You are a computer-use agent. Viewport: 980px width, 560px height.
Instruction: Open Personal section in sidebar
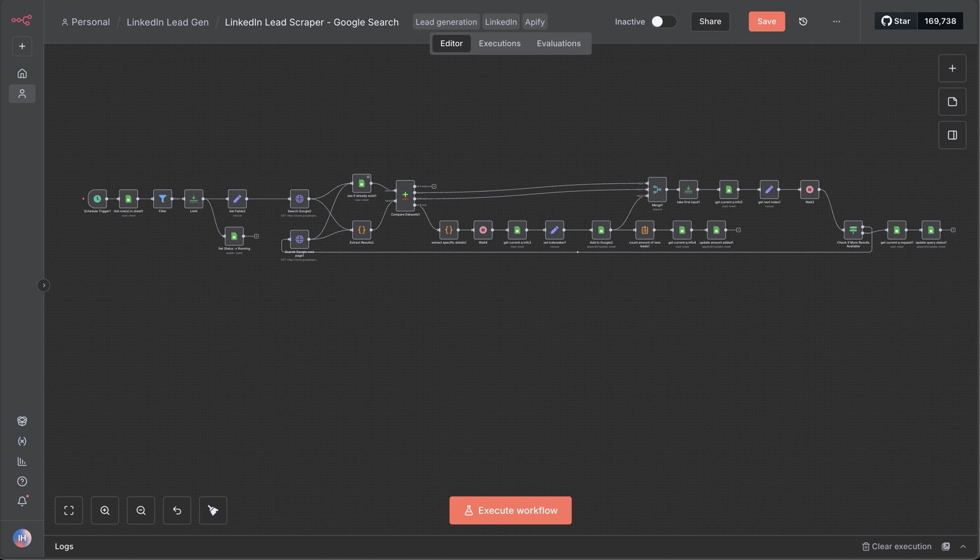(22, 94)
